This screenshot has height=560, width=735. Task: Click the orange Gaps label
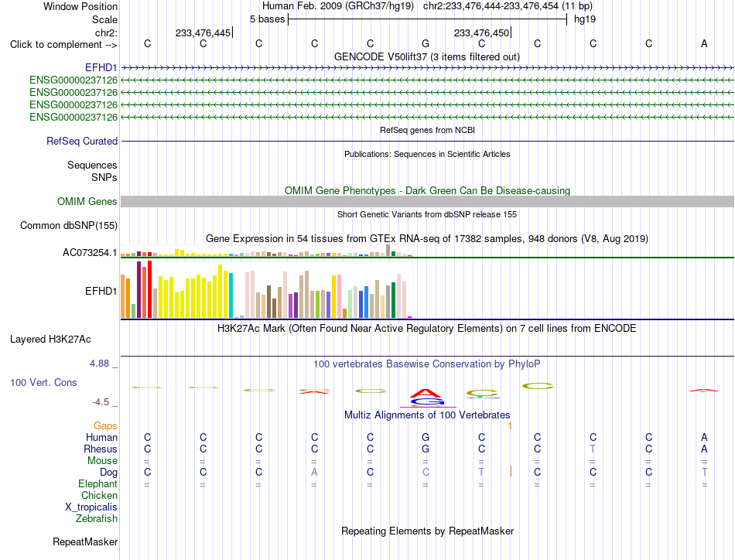pyautogui.click(x=105, y=425)
